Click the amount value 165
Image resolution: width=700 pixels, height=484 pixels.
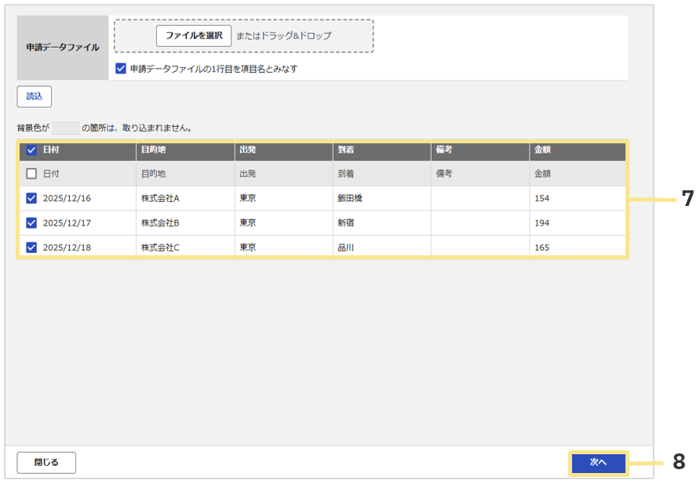click(x=542, y=247)
